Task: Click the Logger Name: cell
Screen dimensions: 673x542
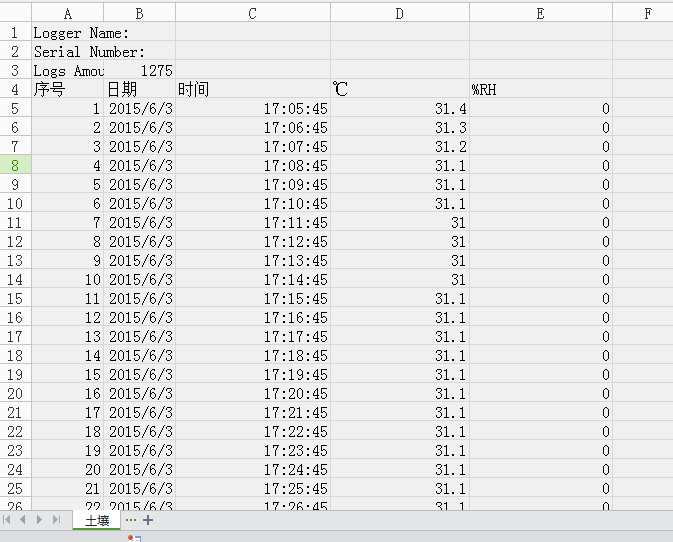Action: click(x=67, y=33)
